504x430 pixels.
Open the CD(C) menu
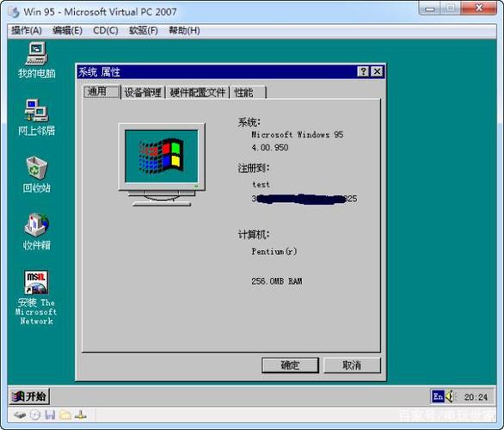pos(106,31)
